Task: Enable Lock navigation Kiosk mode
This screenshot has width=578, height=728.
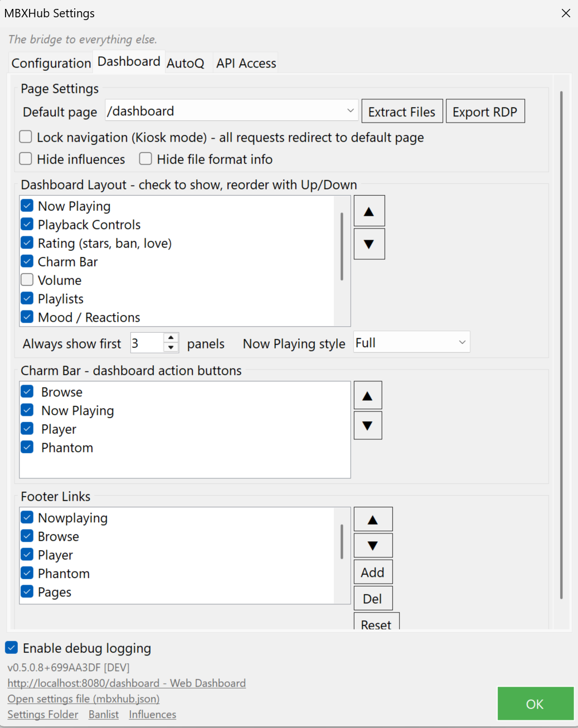Action: tap(25, 137)
